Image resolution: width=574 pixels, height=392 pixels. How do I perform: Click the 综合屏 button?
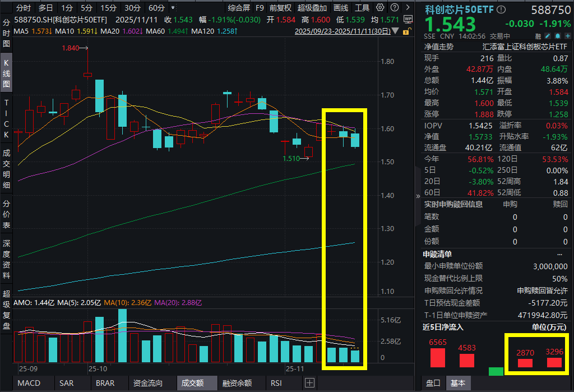[239, 7]
